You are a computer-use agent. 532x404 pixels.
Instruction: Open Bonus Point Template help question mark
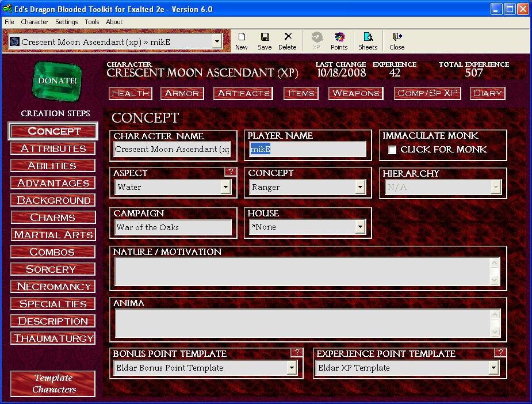(297, 352)
